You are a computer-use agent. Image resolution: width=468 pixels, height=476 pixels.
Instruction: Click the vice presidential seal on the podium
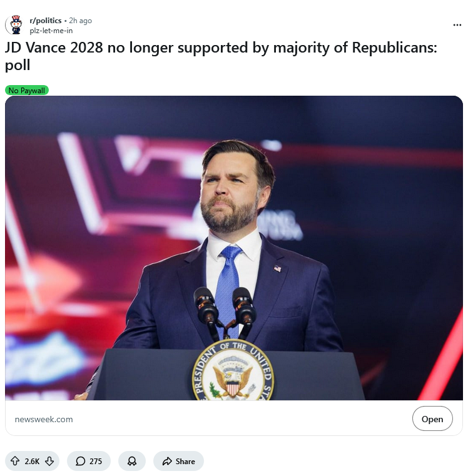(233, 373)
